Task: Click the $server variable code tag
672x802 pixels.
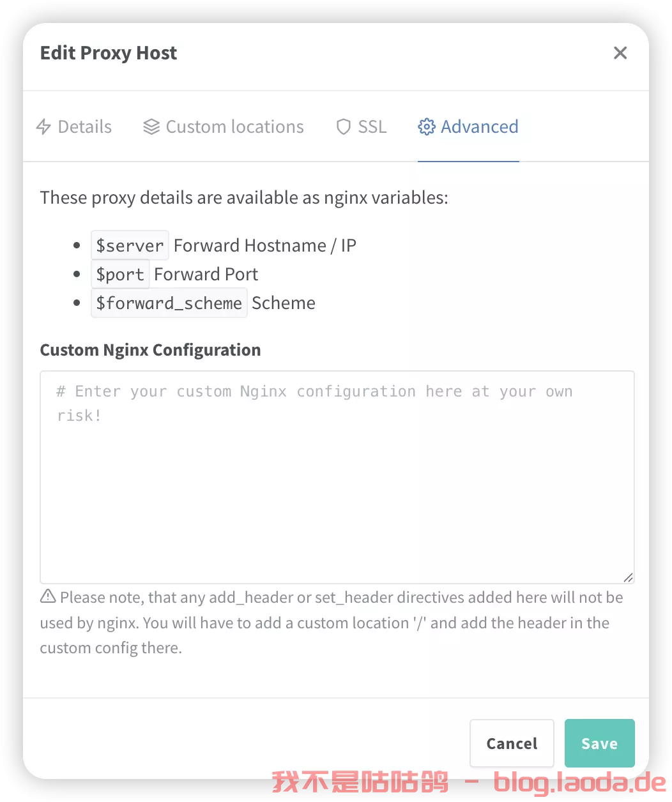Action: click(x=130, y=245)
